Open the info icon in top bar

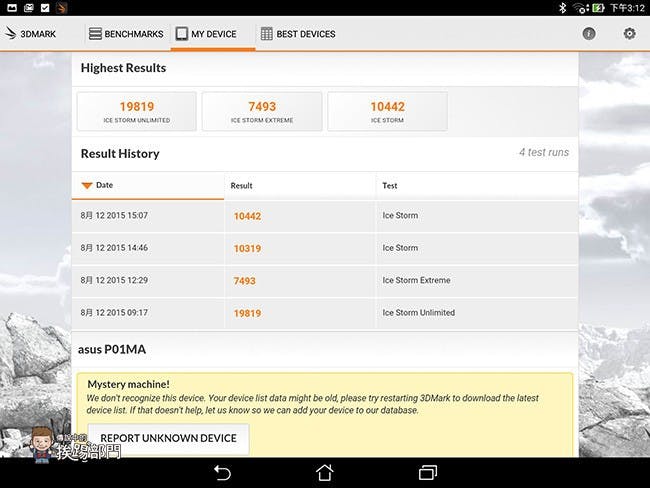point(589,34)
